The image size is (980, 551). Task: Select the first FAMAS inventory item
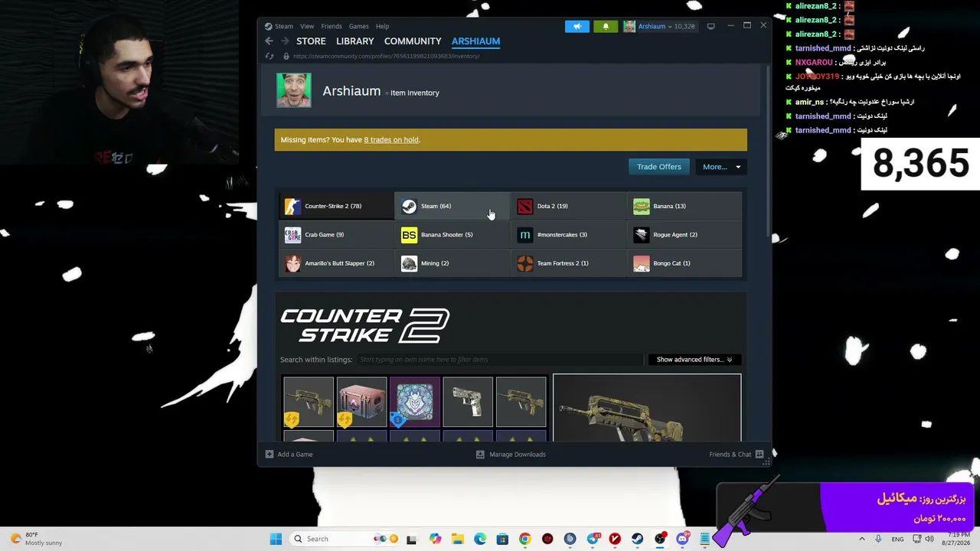(309, 402)
